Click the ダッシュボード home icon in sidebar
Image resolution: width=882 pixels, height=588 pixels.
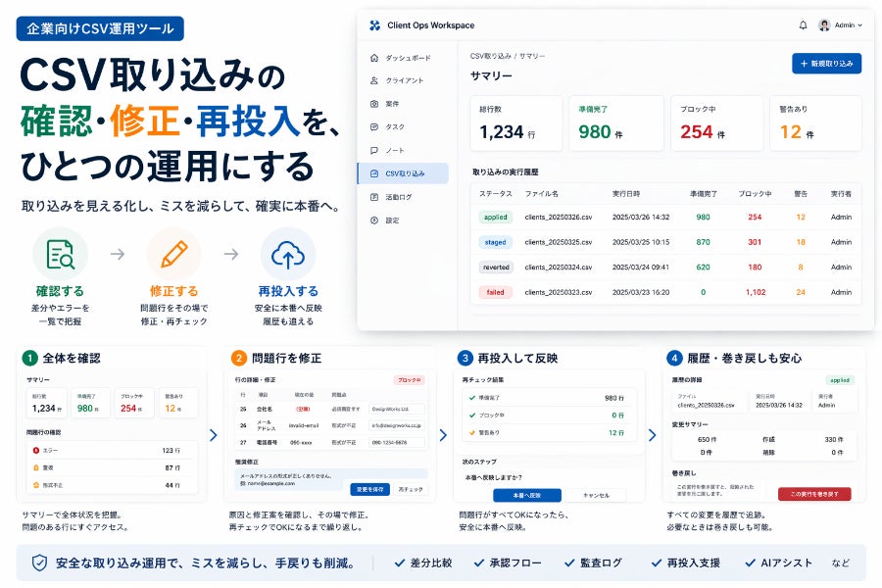(374, 58)
